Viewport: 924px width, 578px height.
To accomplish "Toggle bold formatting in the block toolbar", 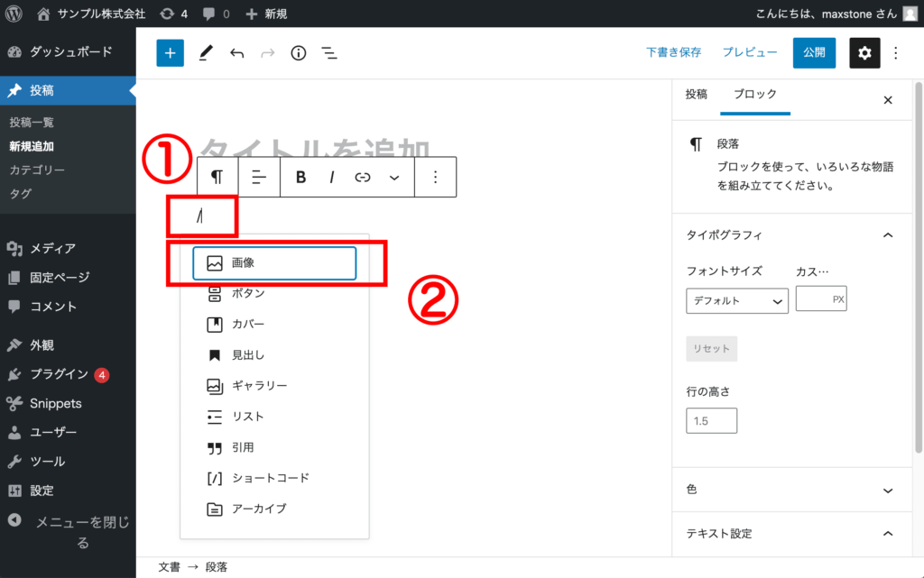I will (x=300, y=177).
